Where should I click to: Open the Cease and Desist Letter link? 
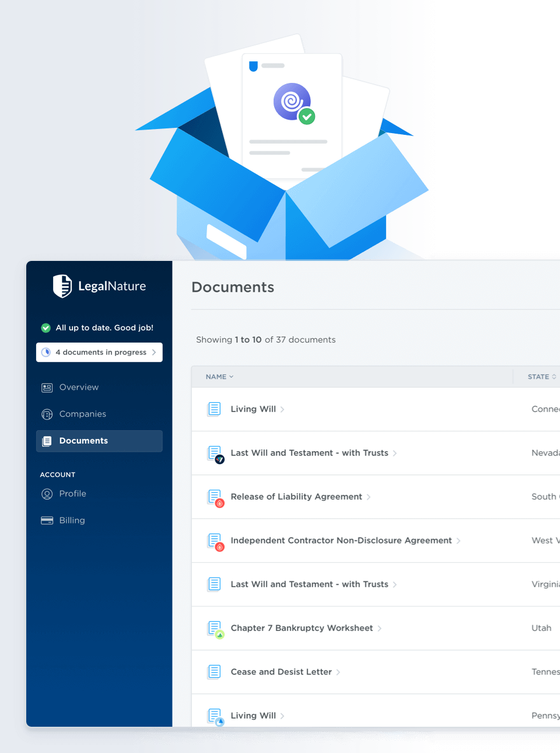(281, 672)
